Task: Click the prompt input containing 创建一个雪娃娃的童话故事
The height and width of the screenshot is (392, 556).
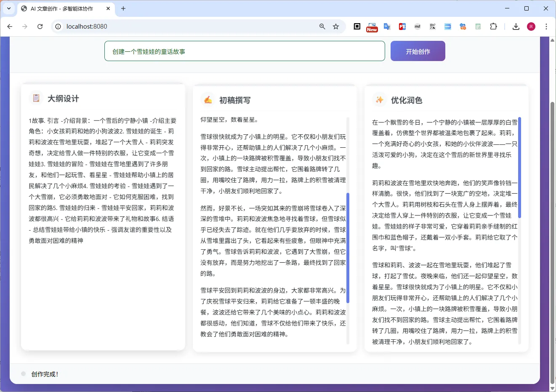Action: point(244,51)
